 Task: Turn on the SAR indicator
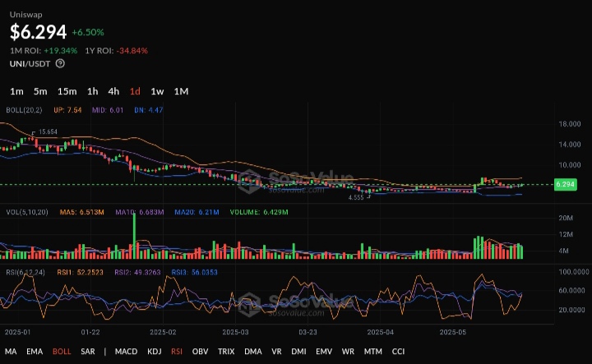87,352
